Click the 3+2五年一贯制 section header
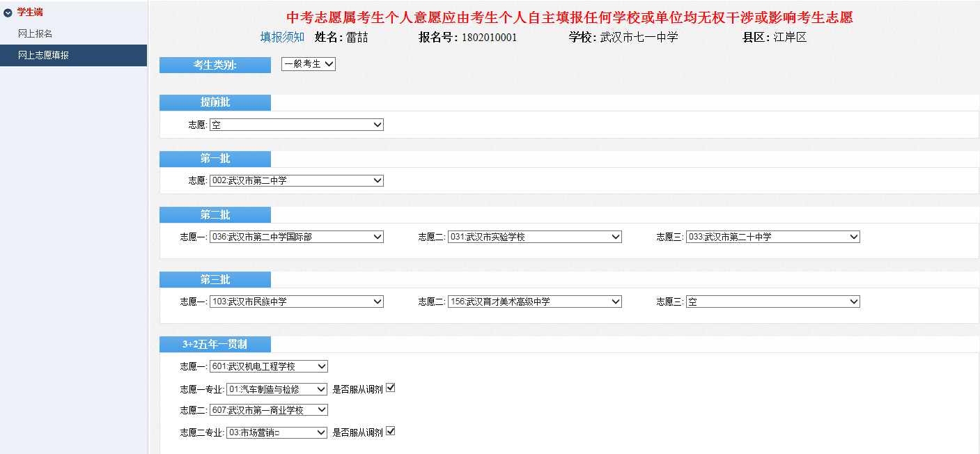 click(x=215, y=344)
